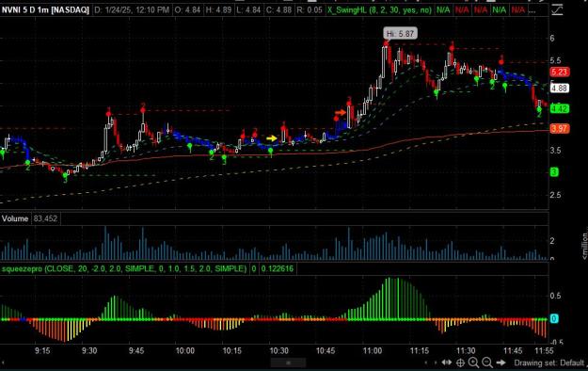The height and width of the screenshot is (371, 588).
Task: Click the orange 3.97 price bubble
Action: click(x=560, y=129)
